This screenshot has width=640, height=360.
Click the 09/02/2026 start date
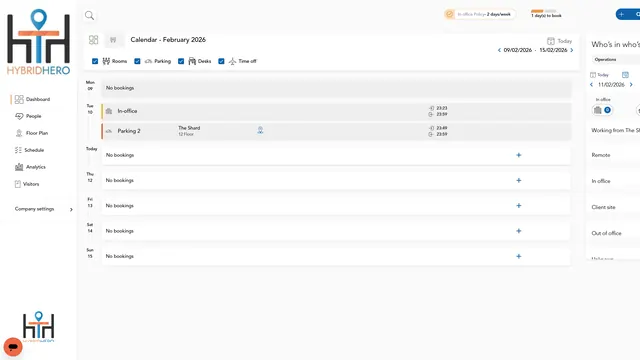pyautogui.click(x=518, y=50)
